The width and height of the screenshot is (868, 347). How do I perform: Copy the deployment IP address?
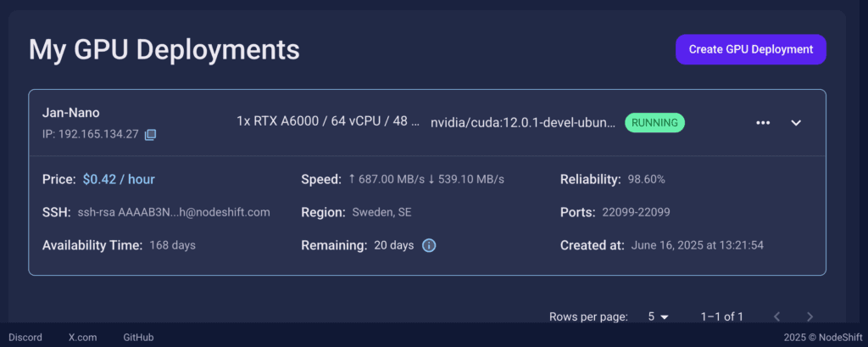coord(150,134)
